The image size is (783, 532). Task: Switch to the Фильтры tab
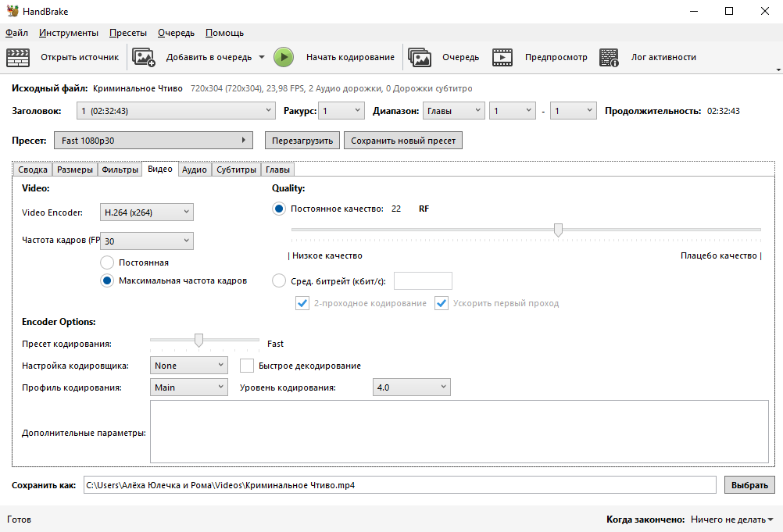pyautogui.click(x=120, y=170)
